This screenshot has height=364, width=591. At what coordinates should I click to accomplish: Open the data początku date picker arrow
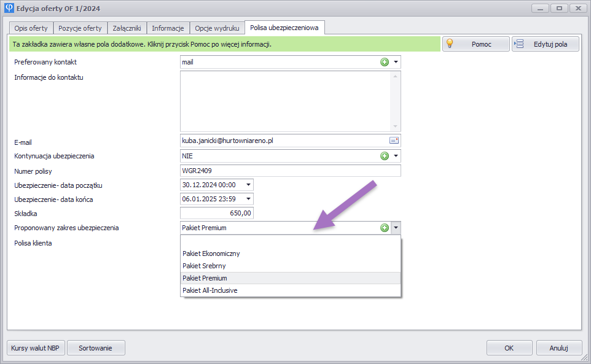pos(248,185)
